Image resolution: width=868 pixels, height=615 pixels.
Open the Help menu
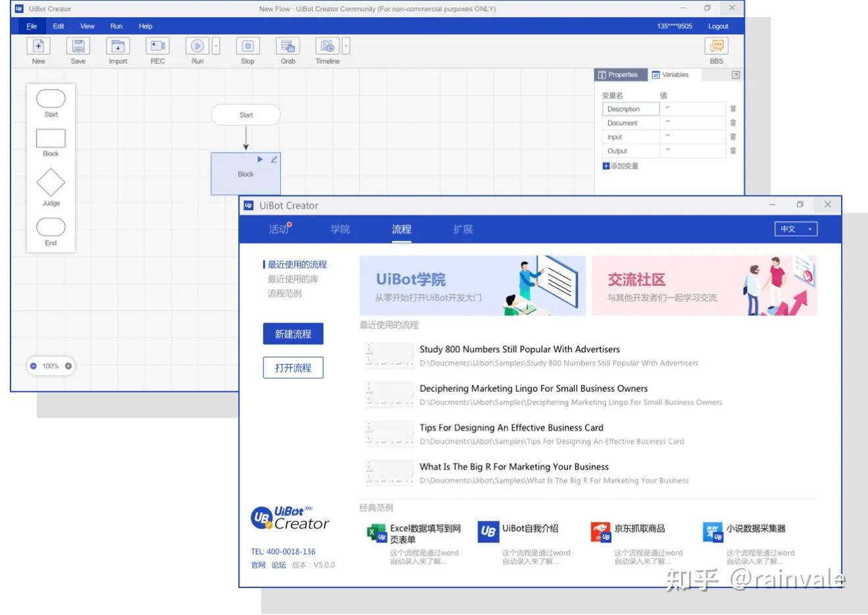click(145, 26)
